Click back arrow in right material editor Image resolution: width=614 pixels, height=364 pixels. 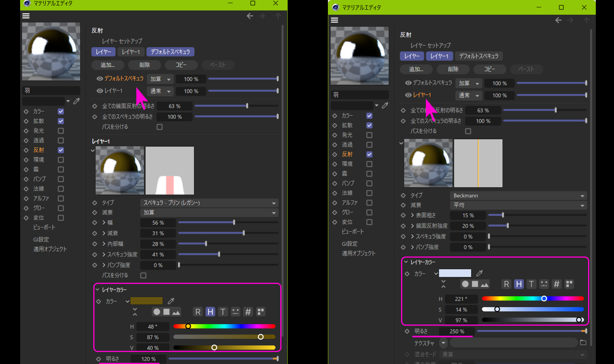coord(558,20)
